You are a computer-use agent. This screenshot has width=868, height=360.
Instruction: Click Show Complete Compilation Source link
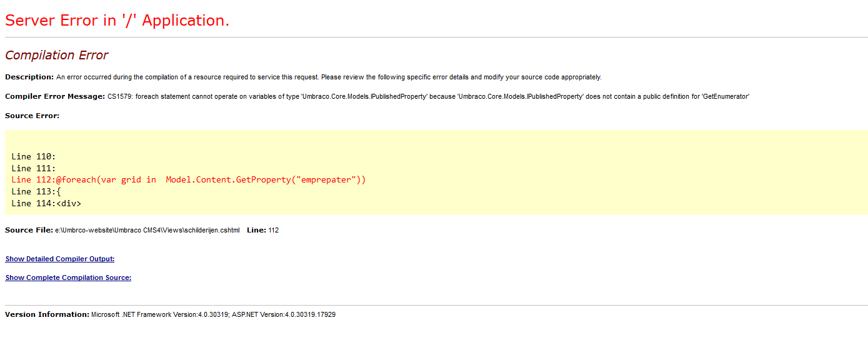[68, 277]
